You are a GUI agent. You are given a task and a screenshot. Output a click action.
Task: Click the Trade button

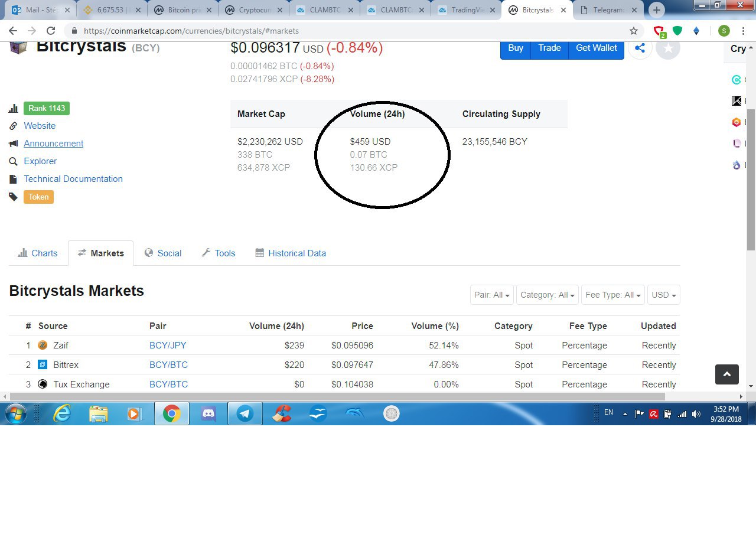549,48
